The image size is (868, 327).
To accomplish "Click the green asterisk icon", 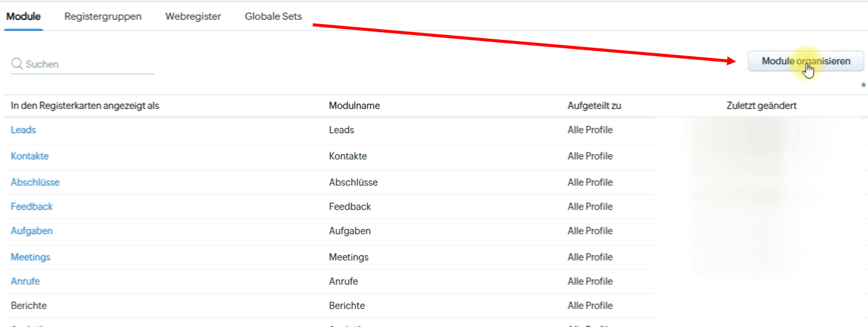I will point(863,86).
